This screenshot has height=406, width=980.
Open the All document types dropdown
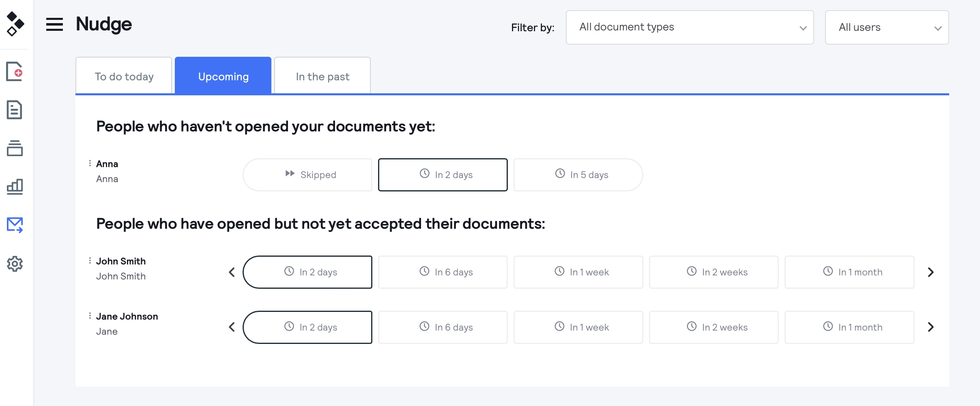click(689, 27)
